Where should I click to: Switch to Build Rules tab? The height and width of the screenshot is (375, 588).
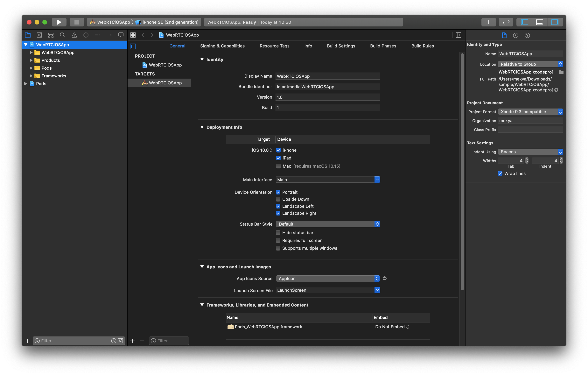pos(423,46)
